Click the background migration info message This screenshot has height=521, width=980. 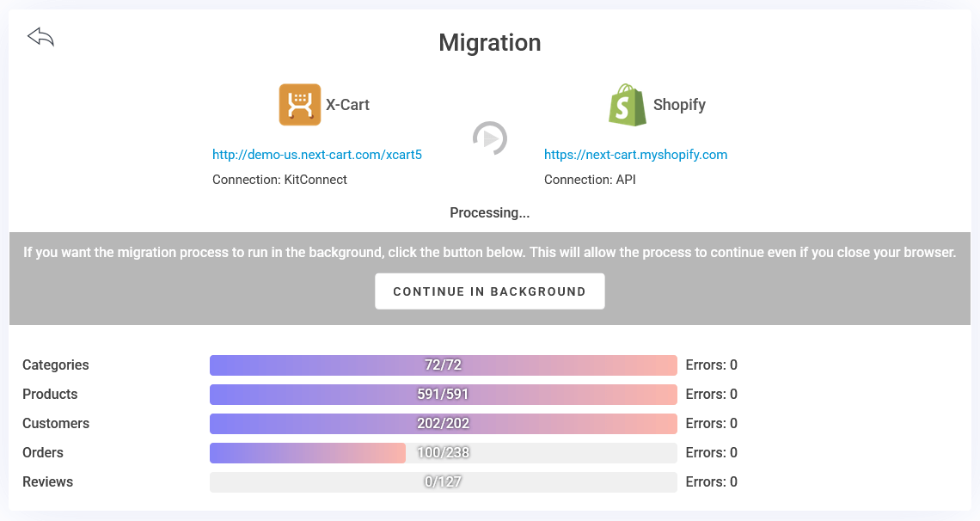(489, 253)
